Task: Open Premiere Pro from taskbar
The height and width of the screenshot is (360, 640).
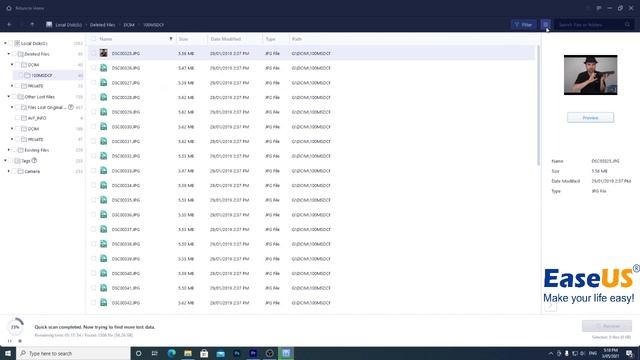Action: [253, 353]
